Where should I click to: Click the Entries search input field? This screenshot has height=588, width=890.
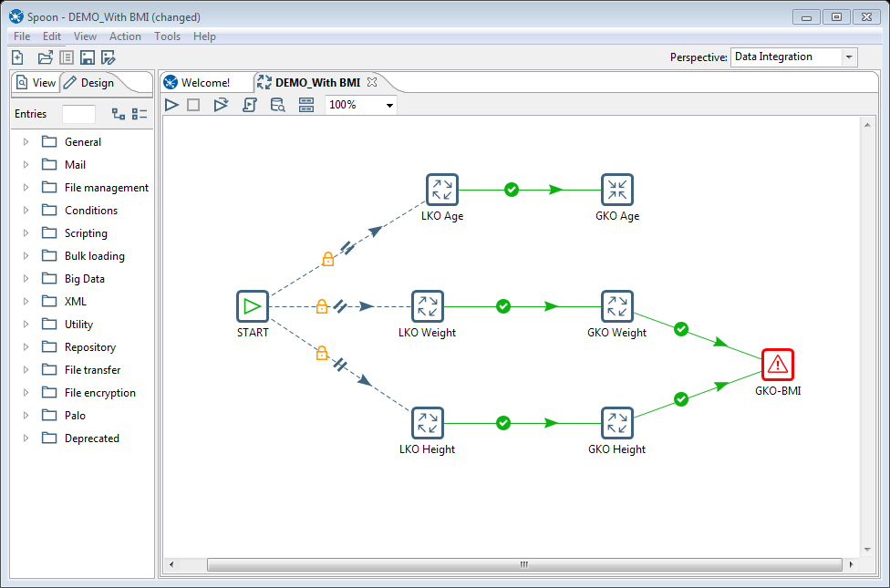78,114
